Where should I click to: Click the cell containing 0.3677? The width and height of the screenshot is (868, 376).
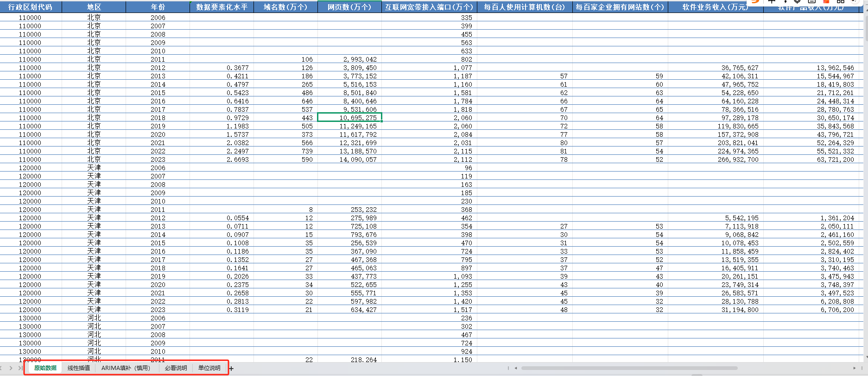coord(222,68)
